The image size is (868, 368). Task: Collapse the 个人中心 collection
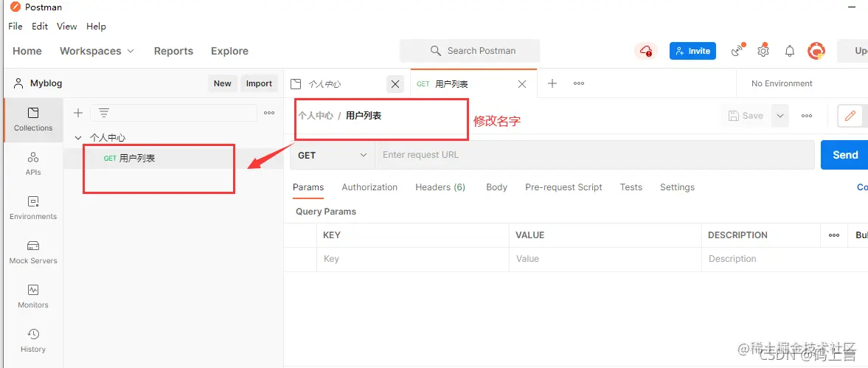click(x=78, y=137)
